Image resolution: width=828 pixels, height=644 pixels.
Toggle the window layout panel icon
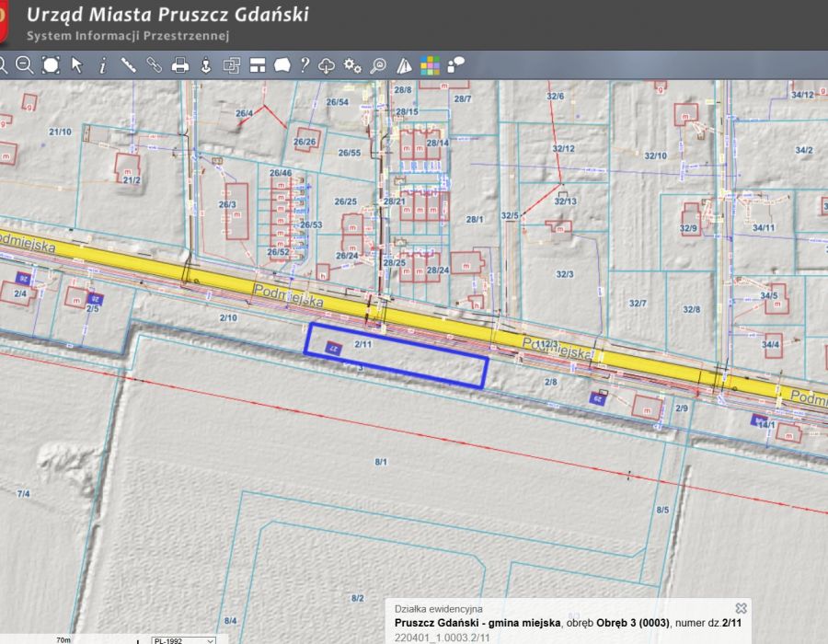[x=258, y=64]
